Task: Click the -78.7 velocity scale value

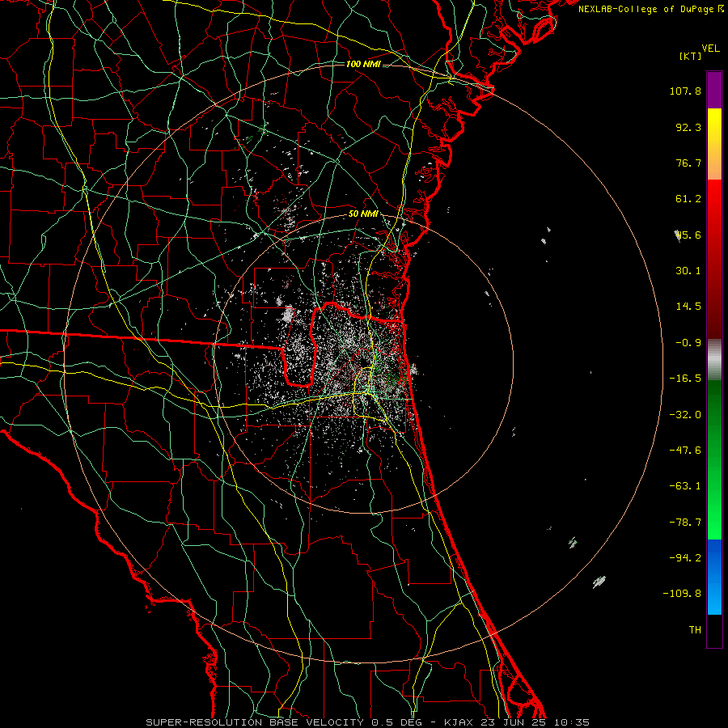Action: [x=685, y=522]
